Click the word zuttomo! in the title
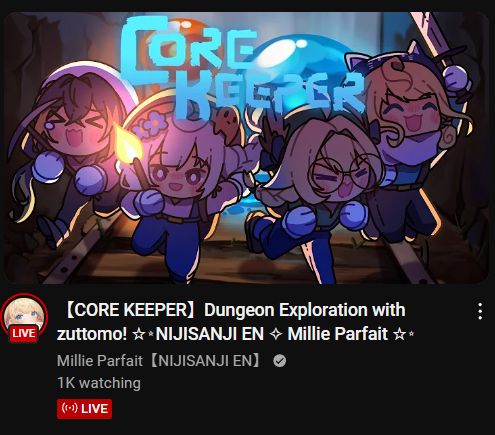The height and width of the screenshot is (435, 495). 92,334
